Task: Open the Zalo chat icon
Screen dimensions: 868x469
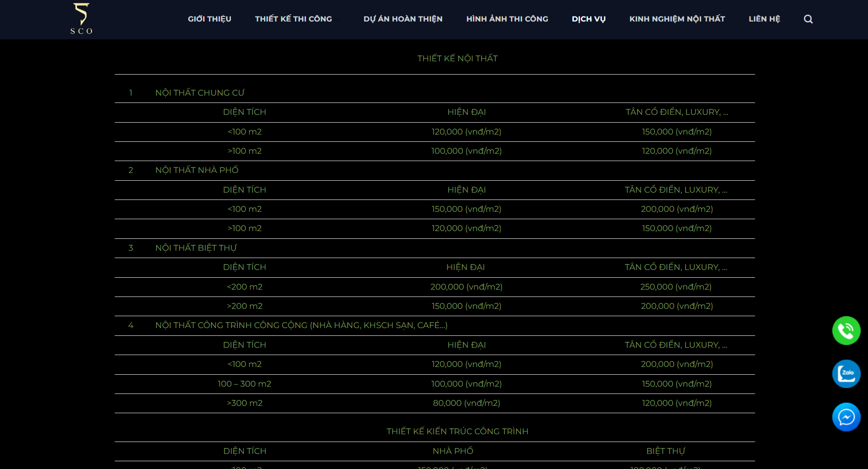Action: (846, 374)
